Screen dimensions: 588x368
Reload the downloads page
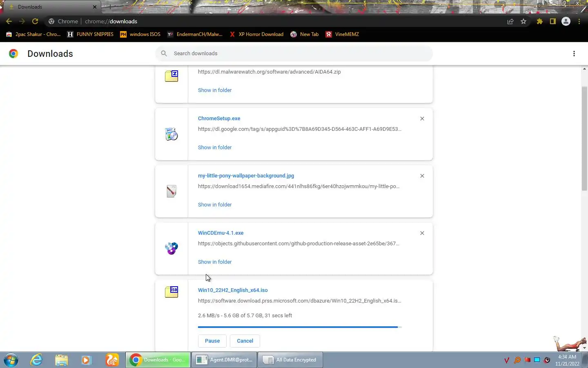[35, 21]
